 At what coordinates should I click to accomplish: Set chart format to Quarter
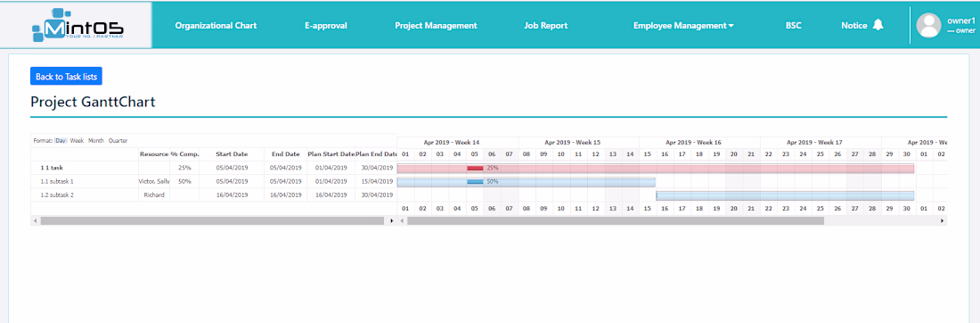pyautogui.click(x=118, y=141)
